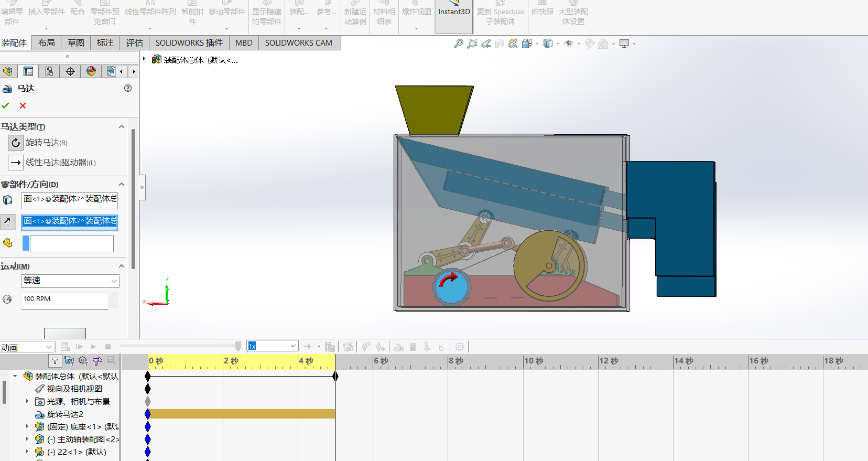The image size is (868, 461).
Task: Expand the lights, cameras and scene node
Action: tap(27, 401)
